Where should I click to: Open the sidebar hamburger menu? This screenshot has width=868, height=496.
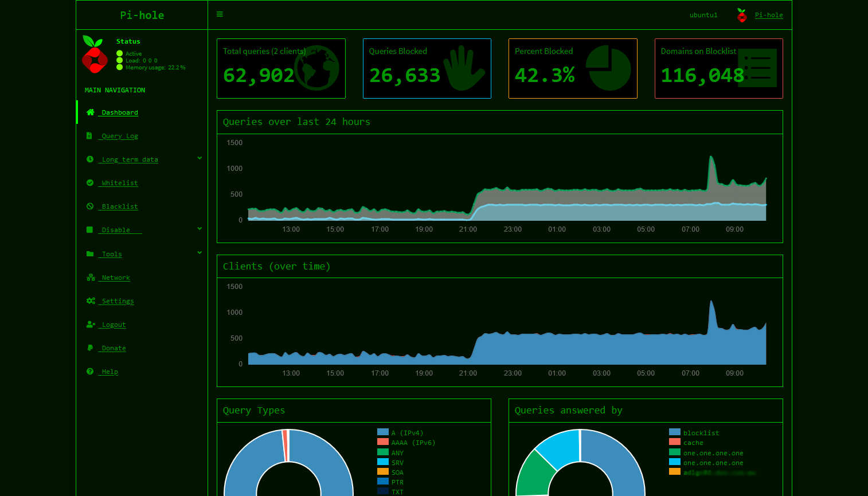tap(220, 14)
